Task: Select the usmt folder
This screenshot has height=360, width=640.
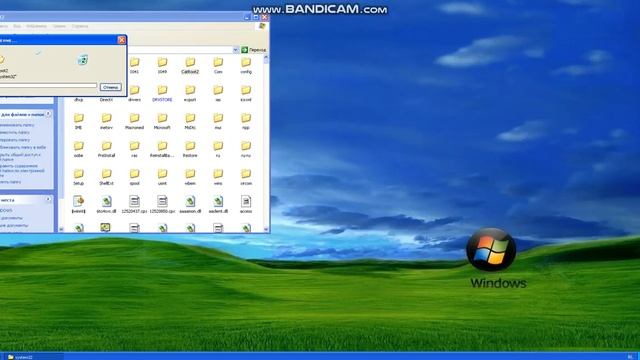Action: 162,177
